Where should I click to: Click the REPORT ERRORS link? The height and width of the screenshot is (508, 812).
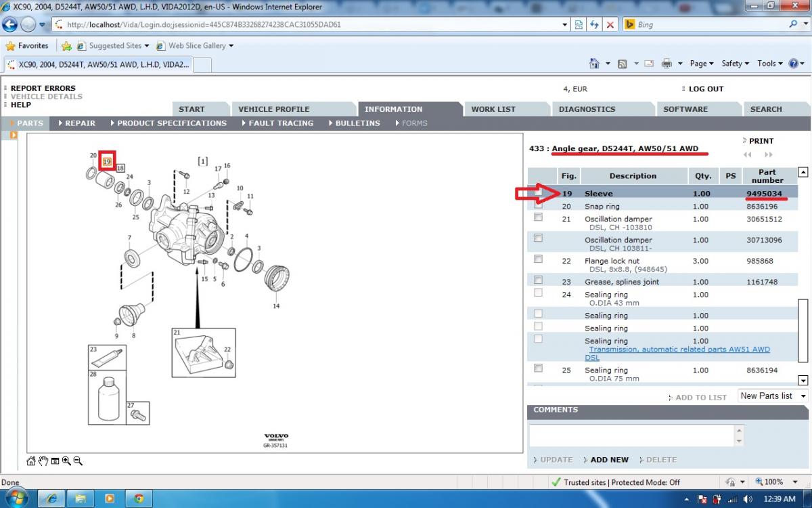(x=43, y=88)
